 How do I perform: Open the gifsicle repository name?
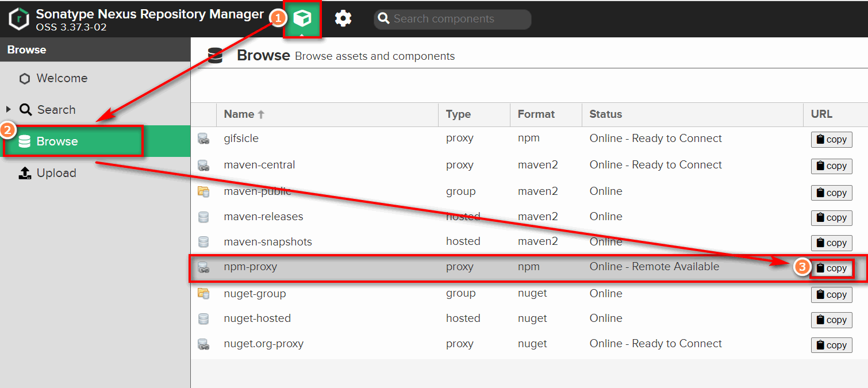pos(241,139)
